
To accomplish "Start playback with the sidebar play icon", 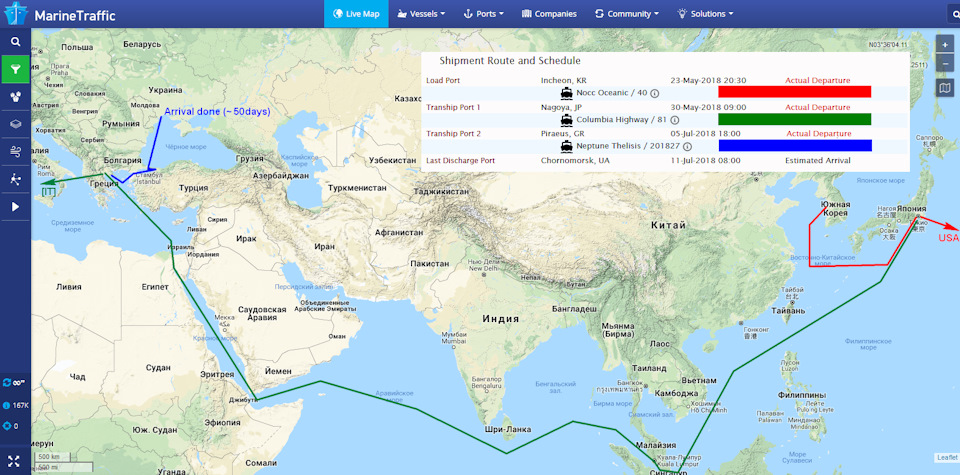I will tap(15, 207).
